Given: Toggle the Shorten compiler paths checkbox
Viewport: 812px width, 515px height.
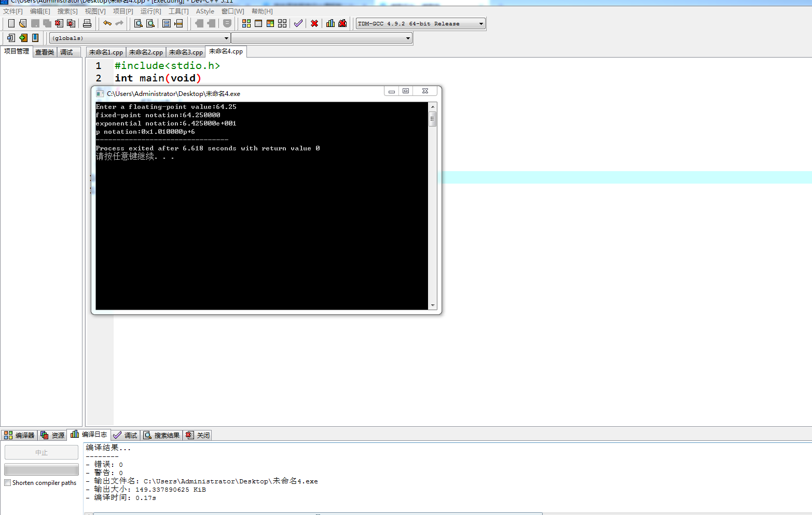Looking at the screenshot, I should [x=7, y=483].
